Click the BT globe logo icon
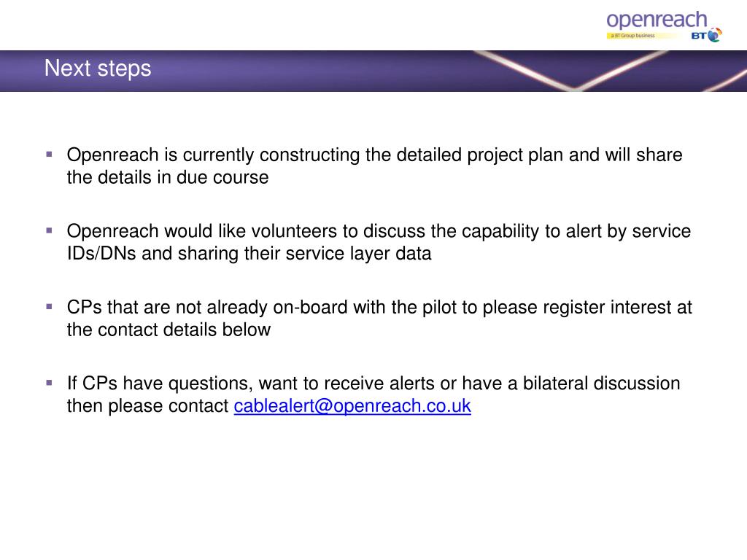Viewport: 747px width, 560px height. (x=715, y=35)
